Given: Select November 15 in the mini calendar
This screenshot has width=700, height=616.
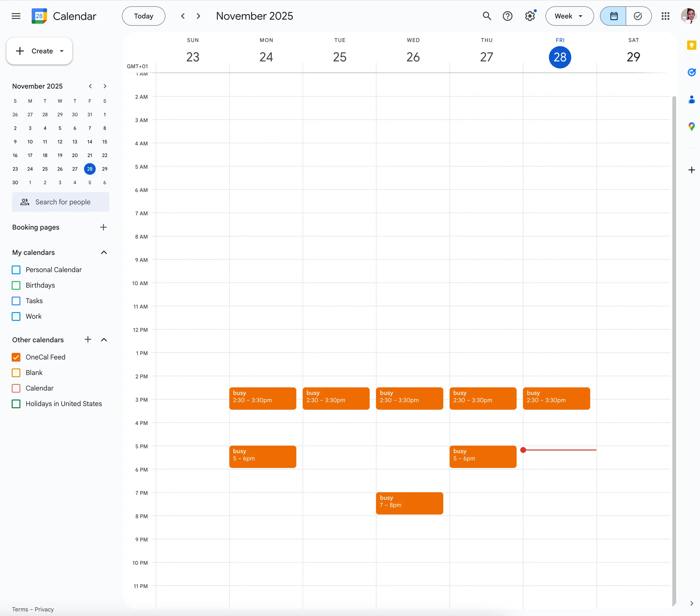Looking at the screenshot, I should tap(104, 142).
